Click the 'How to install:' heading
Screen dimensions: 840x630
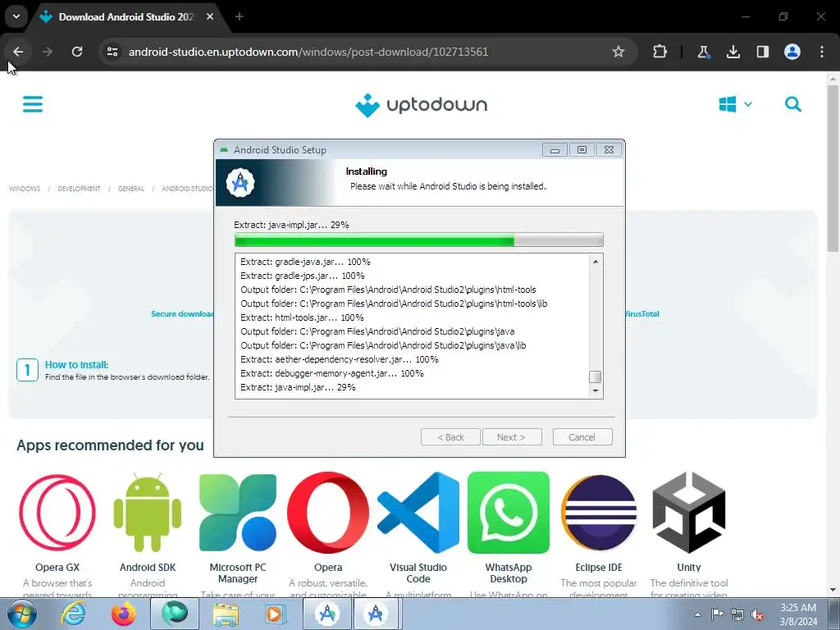(x=76, y=364)
